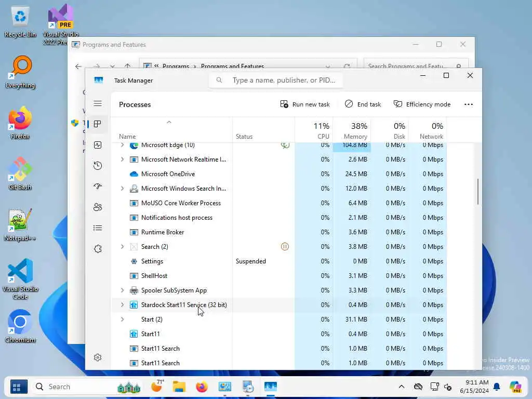Open the Git Bash desktop shortcut
This screenshot has width=532, height=399.
[x=20, y=174]
